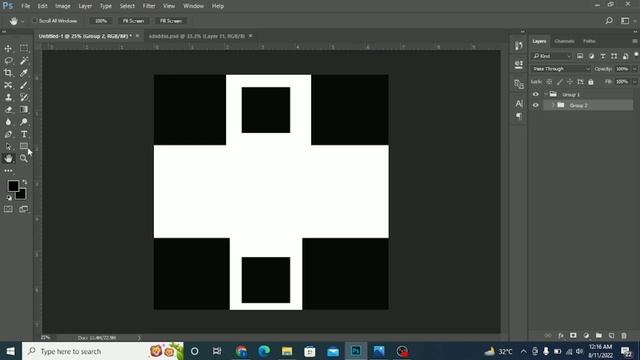Open the Character panel icon
Image resolution: width=640 pixels, height=360 pixels.
click(519, 103)
